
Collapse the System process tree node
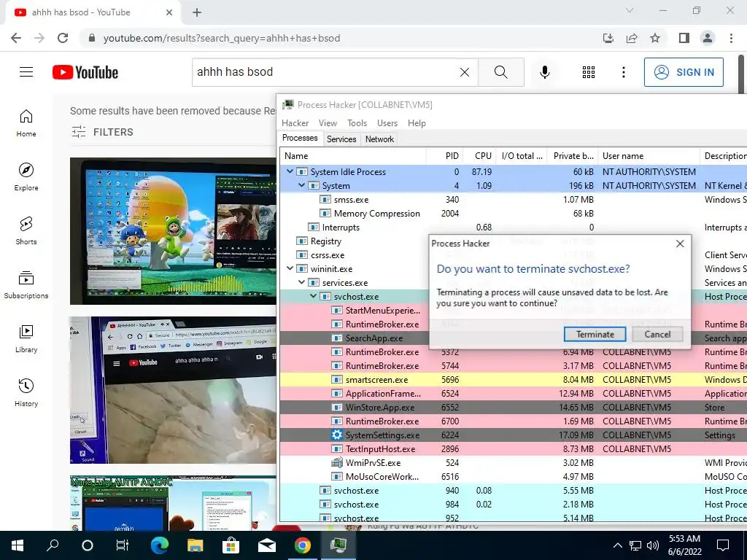(x=301, y=185)
